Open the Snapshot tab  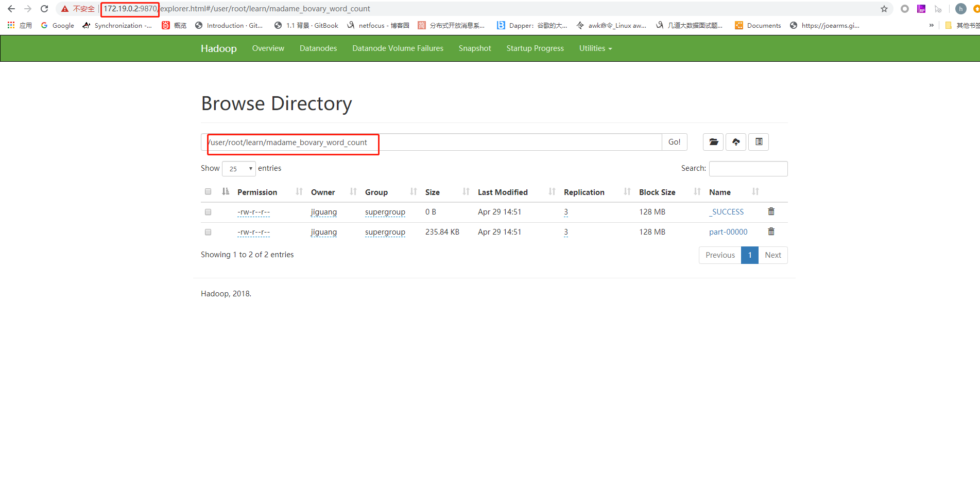click(x=475, y=48)
